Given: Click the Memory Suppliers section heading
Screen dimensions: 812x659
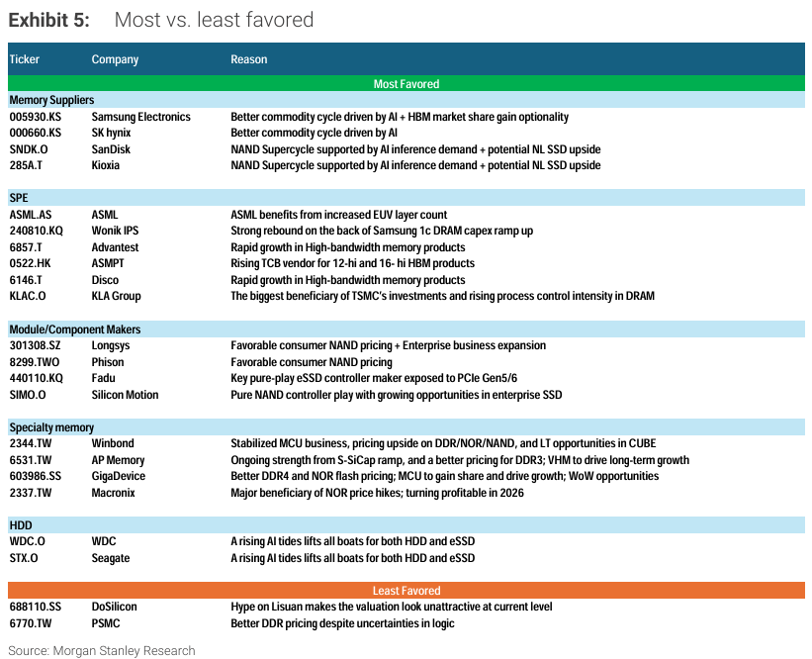Looking at the screenshot, I should (51, 101).
